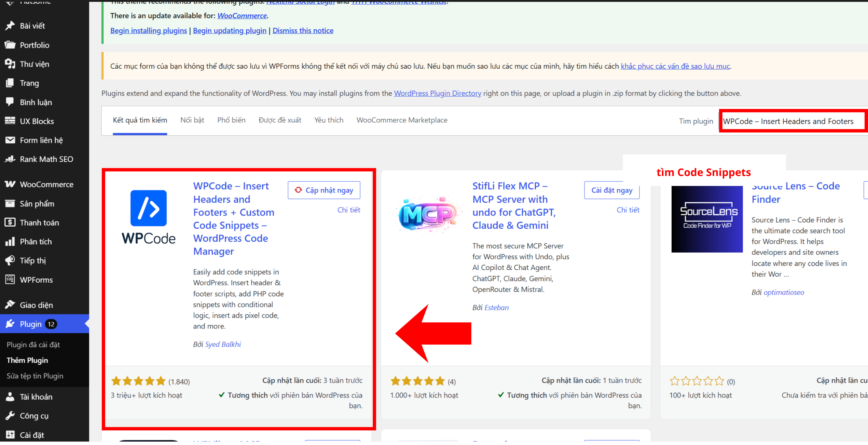Click the Begin installing plugins link
The height and width of the screenshot is (445, 868).
[149, 31]
